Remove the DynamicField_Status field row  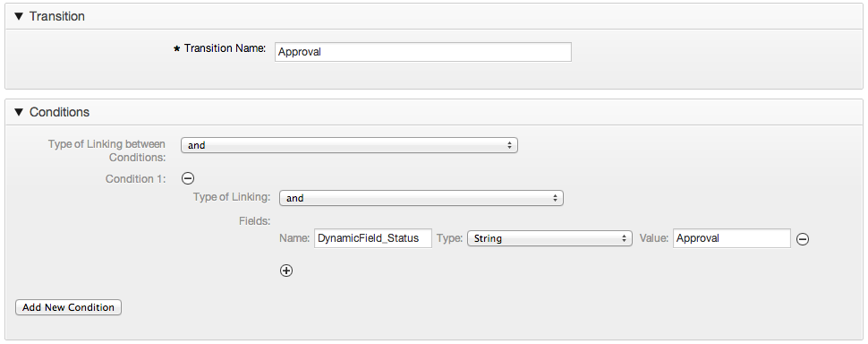803,239
